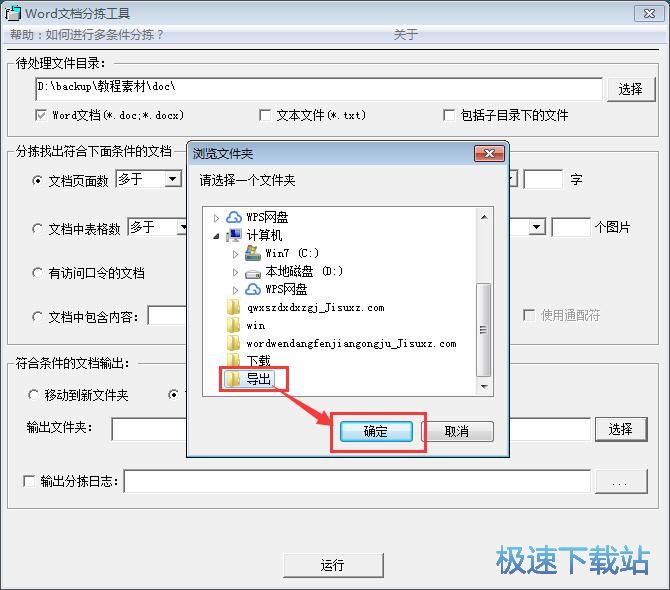
Task: Open the 文档中表格数 多于 dropdown
Action: click(182, 227)
